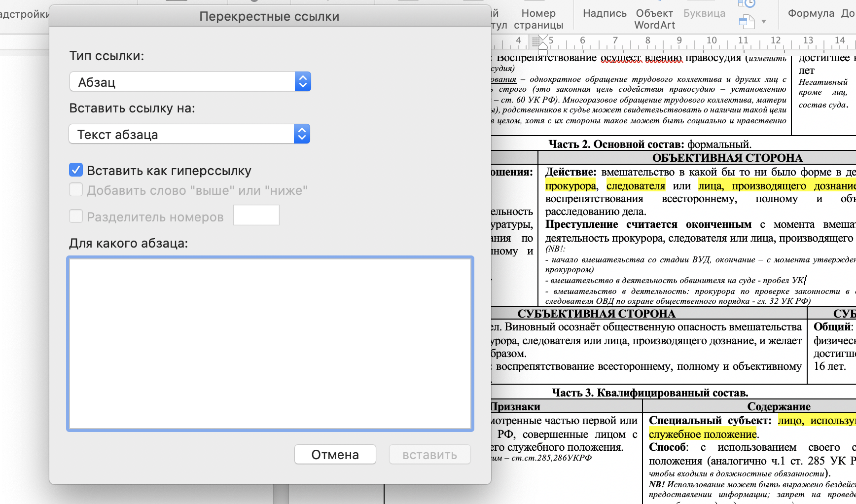Click the "ОБЪЕКТИВНАЯ СТОРОНА" table header

pos(727,158)
